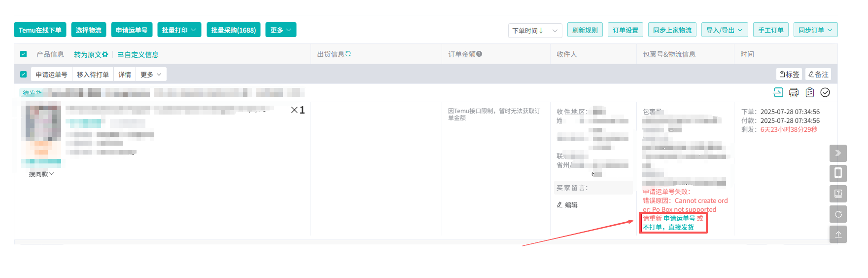Click the clipboard checklist icon on order
The width and height of the screenshot is (868, 278).
click(x=809, y=92)
